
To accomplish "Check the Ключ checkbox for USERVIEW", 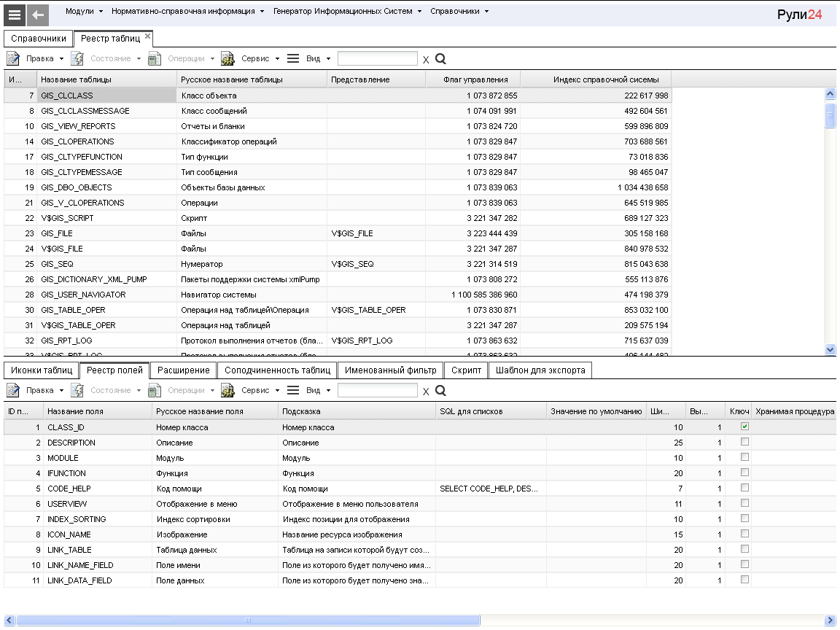I will pos(744,503).
